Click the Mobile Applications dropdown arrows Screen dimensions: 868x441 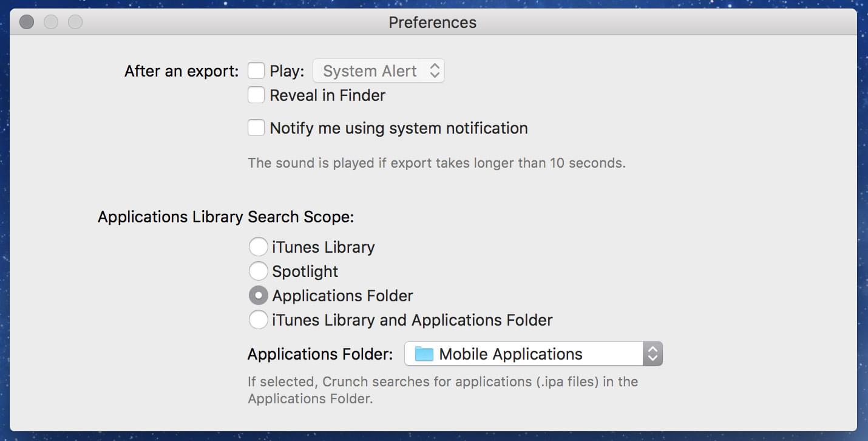point(653,354)
